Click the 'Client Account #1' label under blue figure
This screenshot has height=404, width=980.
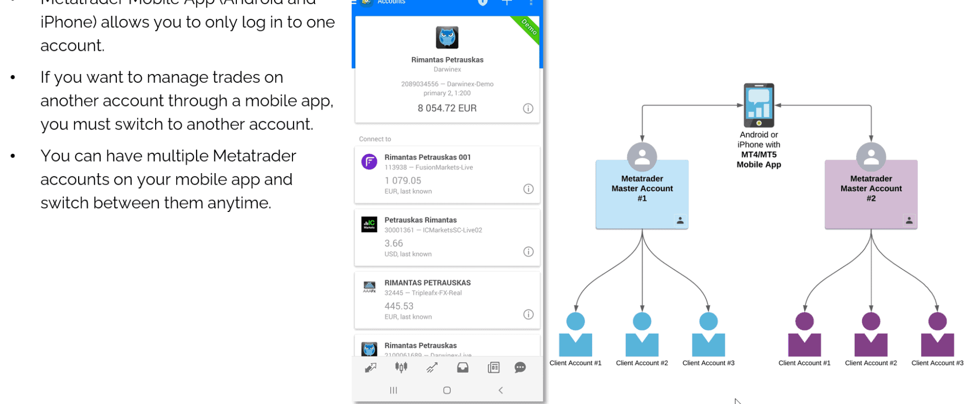click(x=575, y=363)
